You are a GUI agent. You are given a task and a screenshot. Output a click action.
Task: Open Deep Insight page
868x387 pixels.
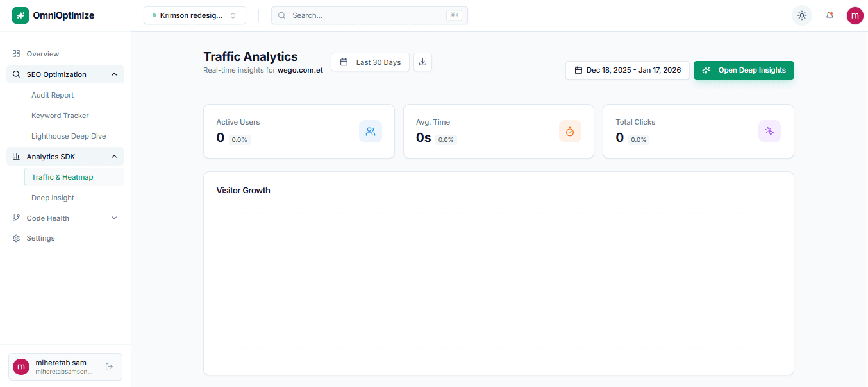[x=53, y=198]
